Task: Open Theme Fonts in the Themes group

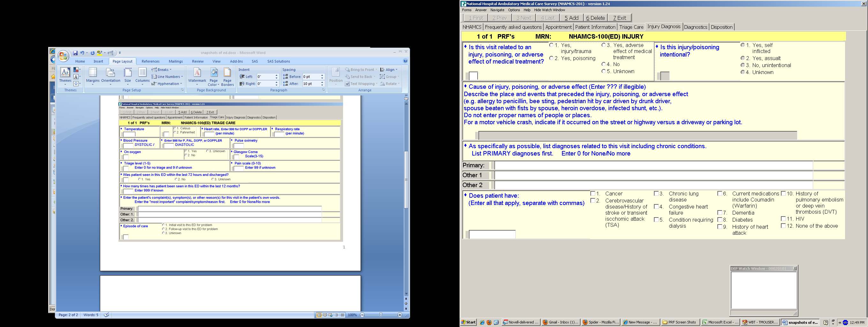Action: 77,77
